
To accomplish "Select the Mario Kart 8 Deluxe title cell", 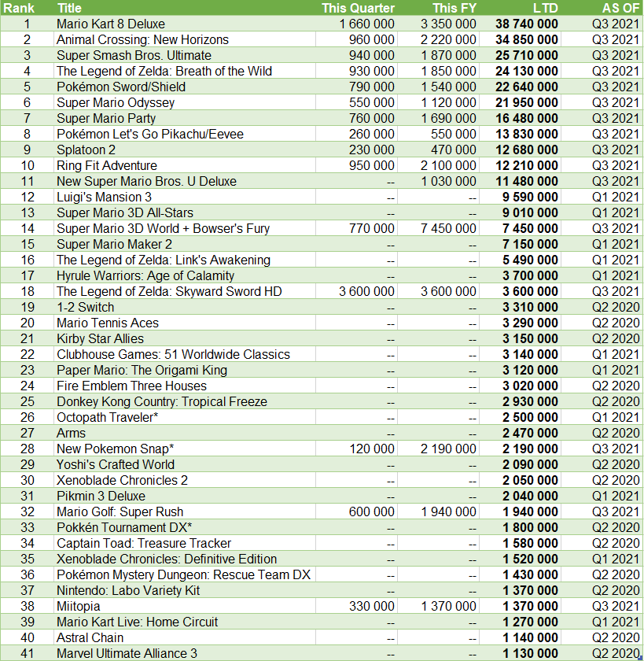I will pyautogui.click(x=185, y=24).
